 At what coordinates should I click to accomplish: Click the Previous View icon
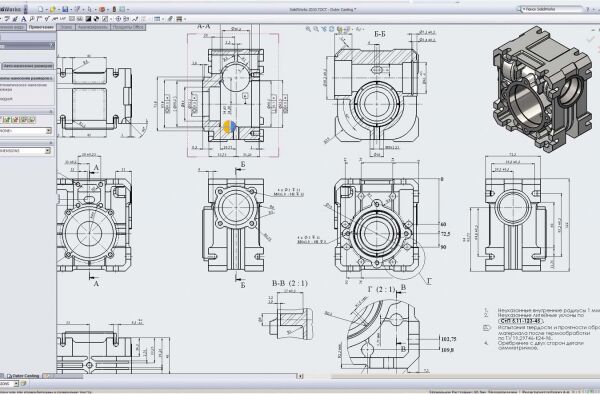coord(324,29)
